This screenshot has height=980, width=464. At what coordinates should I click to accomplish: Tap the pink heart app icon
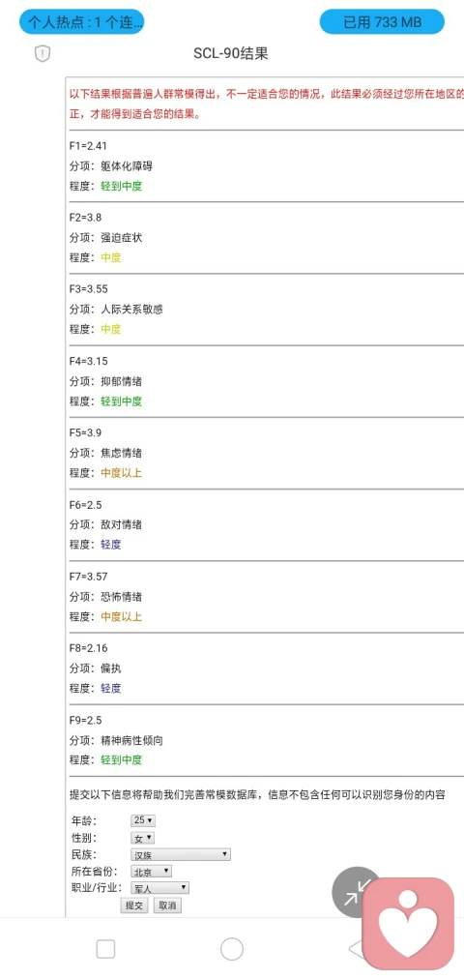(408, 923)
